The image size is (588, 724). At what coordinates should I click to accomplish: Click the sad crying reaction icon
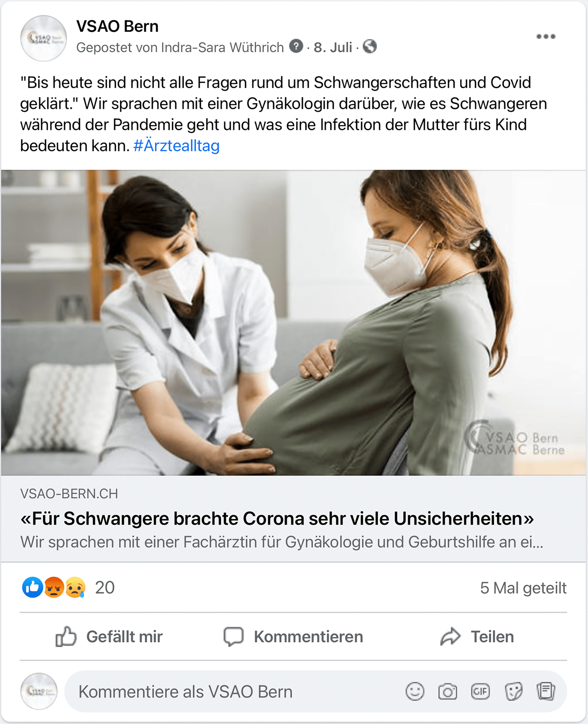[x=75, y=587]
